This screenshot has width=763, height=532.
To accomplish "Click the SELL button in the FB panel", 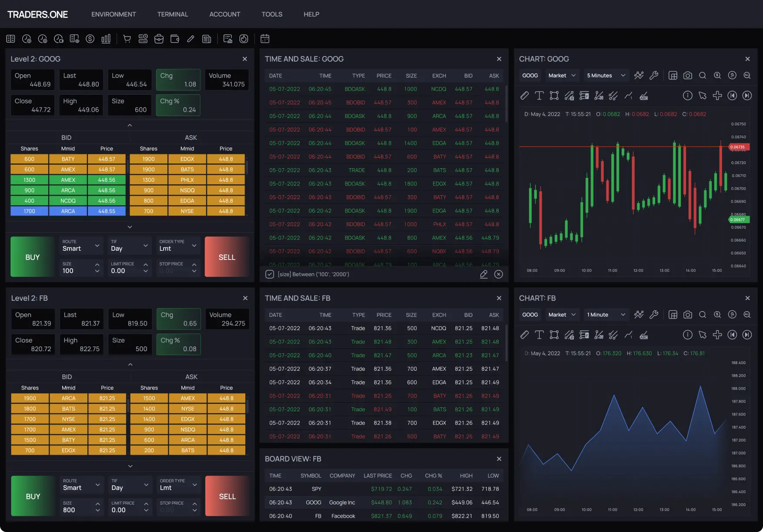I will (227, 496).
